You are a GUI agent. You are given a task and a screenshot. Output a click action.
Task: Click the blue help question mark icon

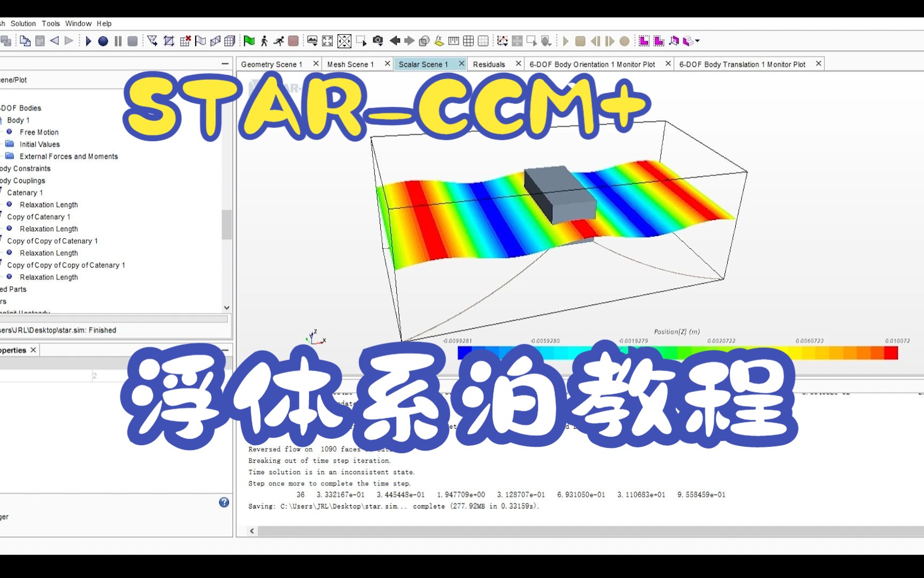(224, 502)
